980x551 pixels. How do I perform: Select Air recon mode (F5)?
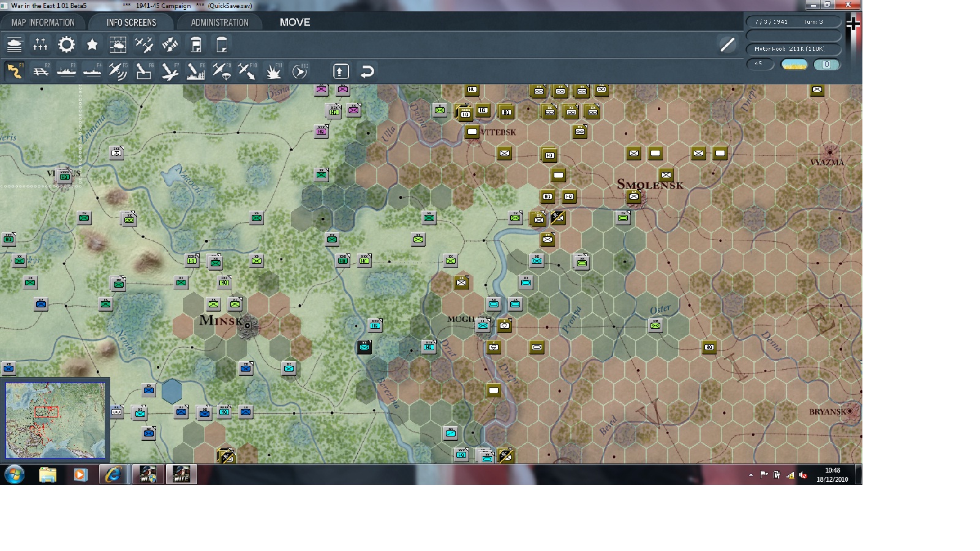pos(118,71)
